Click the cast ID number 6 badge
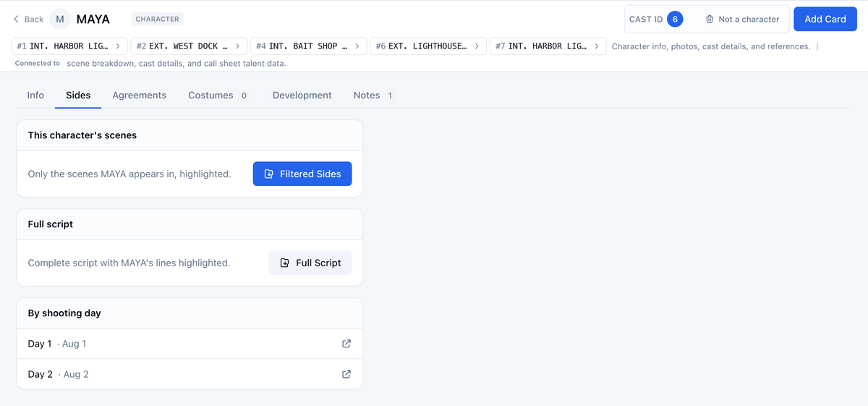868x406 pixels. pos(675,20)
